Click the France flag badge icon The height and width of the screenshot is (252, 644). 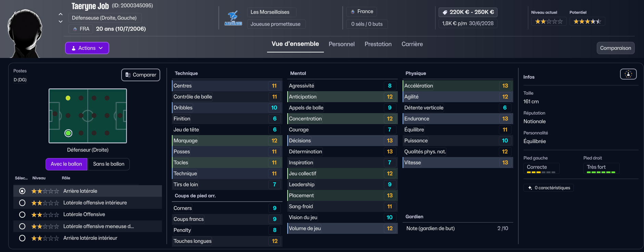pos(353,12)
